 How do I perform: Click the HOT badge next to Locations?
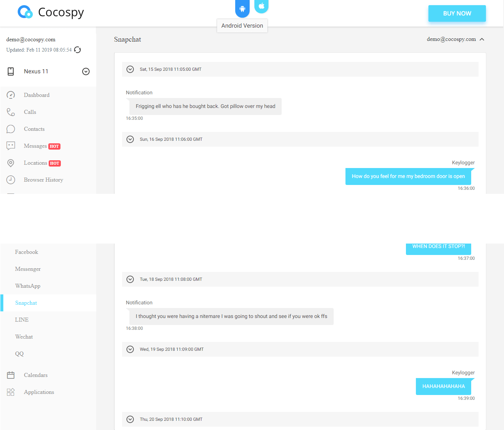(x=55, y=163)
